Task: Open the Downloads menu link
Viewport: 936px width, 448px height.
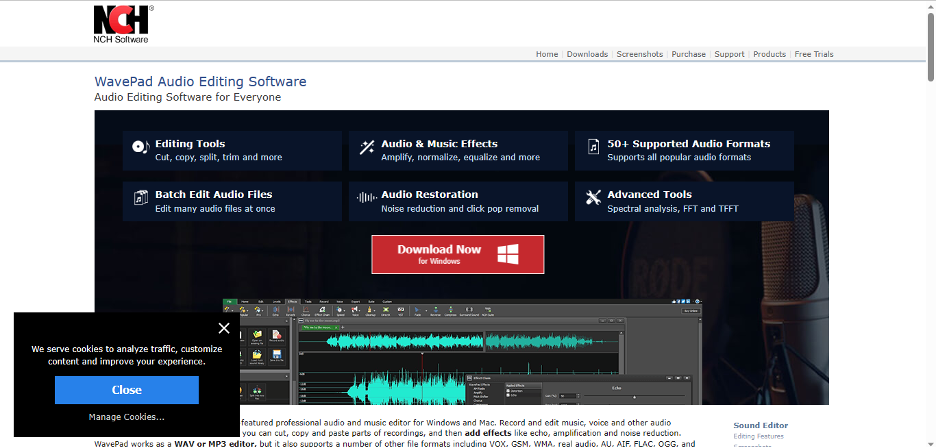Action: click(x=587, y=54)
